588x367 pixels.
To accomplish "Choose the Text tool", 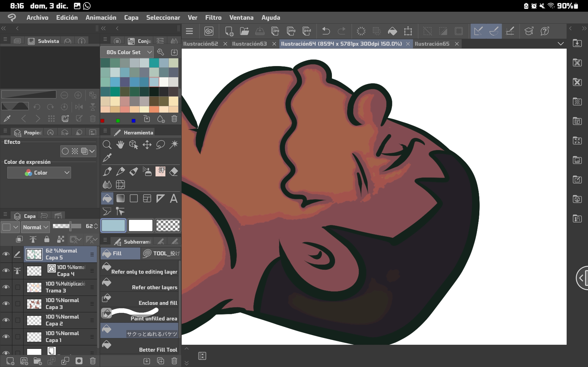I will coord(174,199).
